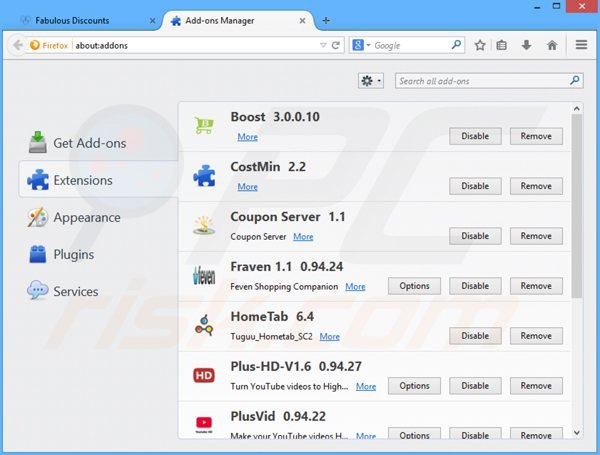This screenshot has width=600, height=455.
Task: Remove the Plus-HD-V1.6 extension
Action: coord(536,386)
